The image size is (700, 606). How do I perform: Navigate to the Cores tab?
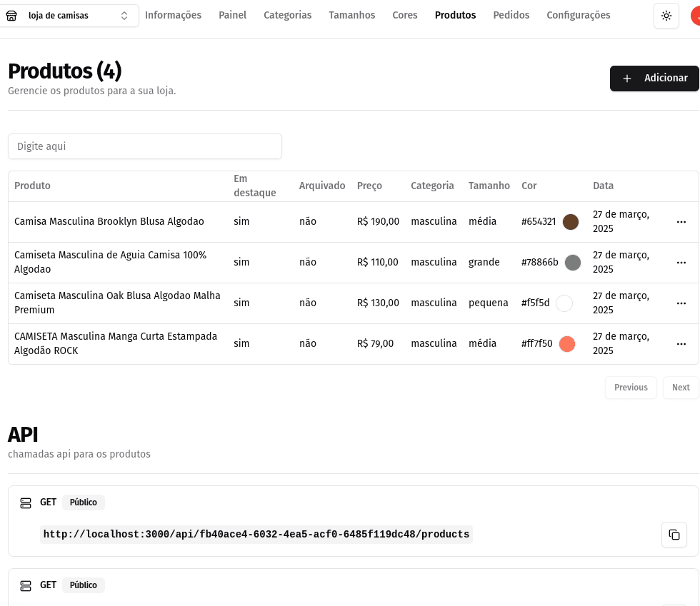[405, 15]
